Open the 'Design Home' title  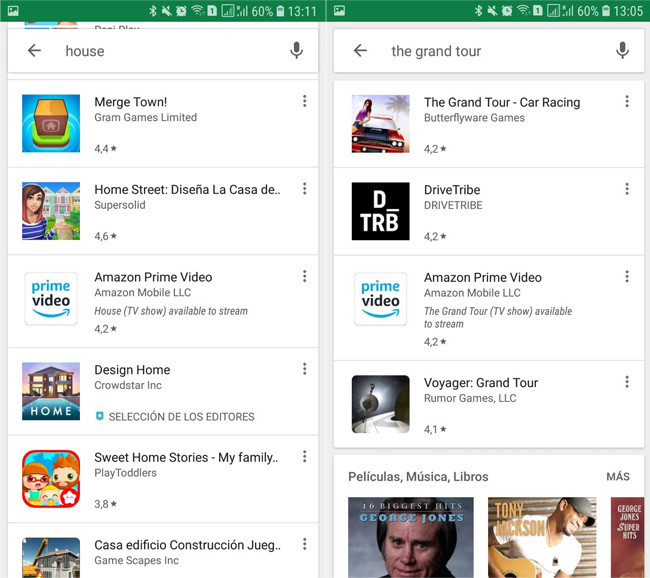[x=132, y=370]
